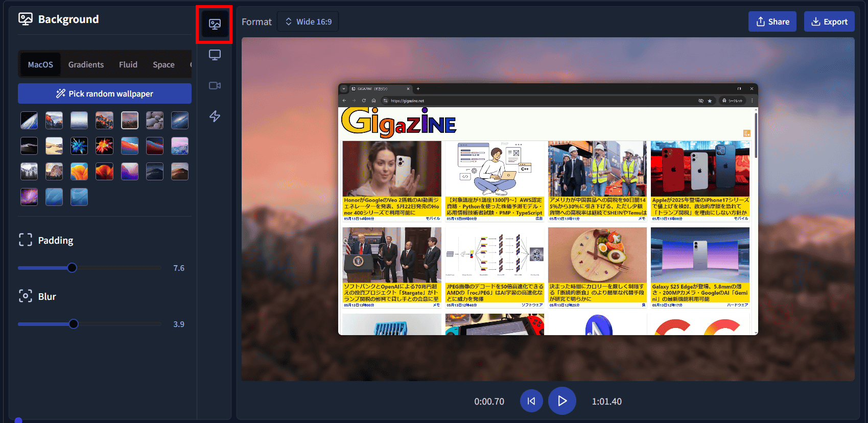Select the Earth from space wallpaper
868x423 pixels.
pos(29,121)
